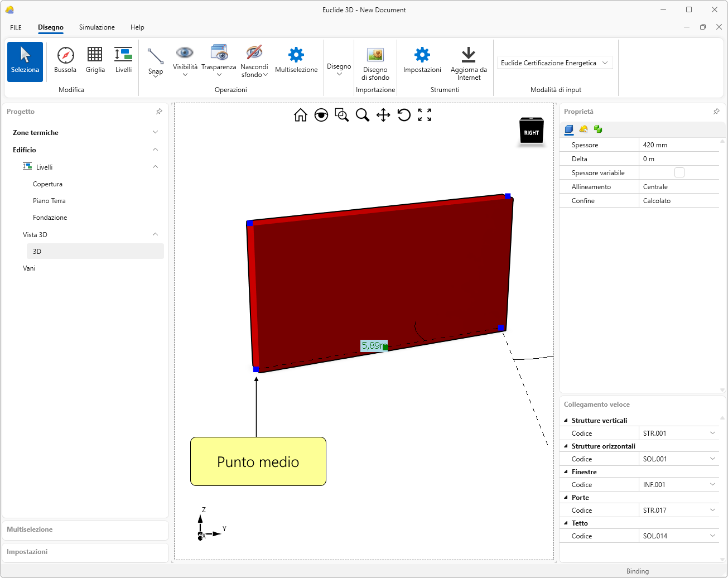Image resolution: width=728 pixels, height=578 pixels.
Task: Open the FILE menu
Action: tap(16, 27)
